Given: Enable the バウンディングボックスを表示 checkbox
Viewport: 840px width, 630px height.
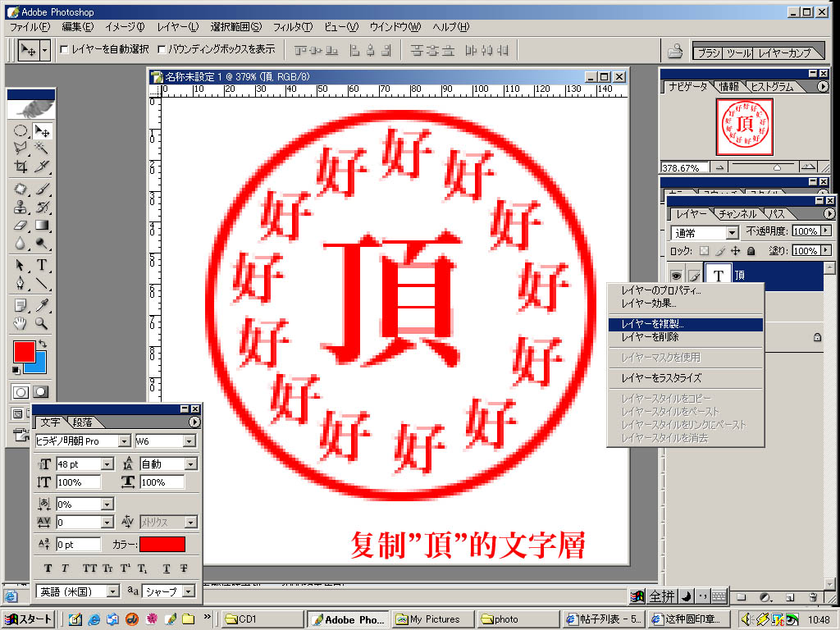Looking at the screenshot, I should point(162,50).
